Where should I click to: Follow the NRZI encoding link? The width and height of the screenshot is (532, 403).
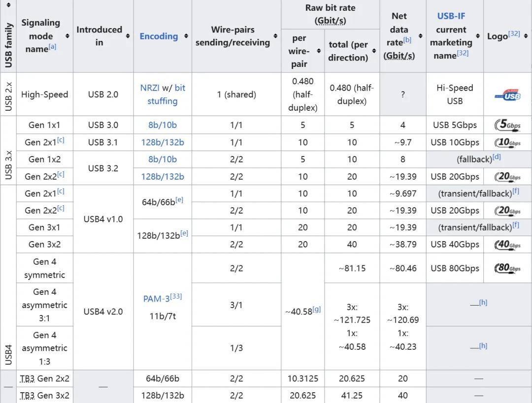[150, 88]
